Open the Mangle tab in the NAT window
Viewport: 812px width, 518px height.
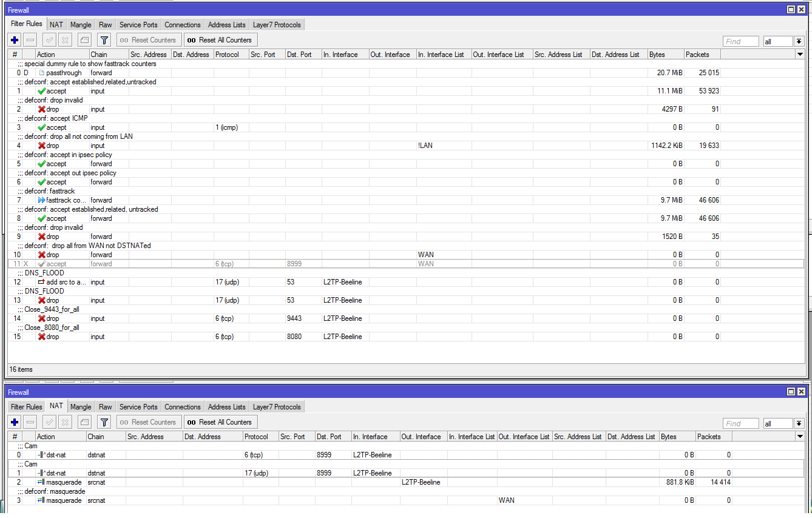pyautogui.click(x=81, y=407)
